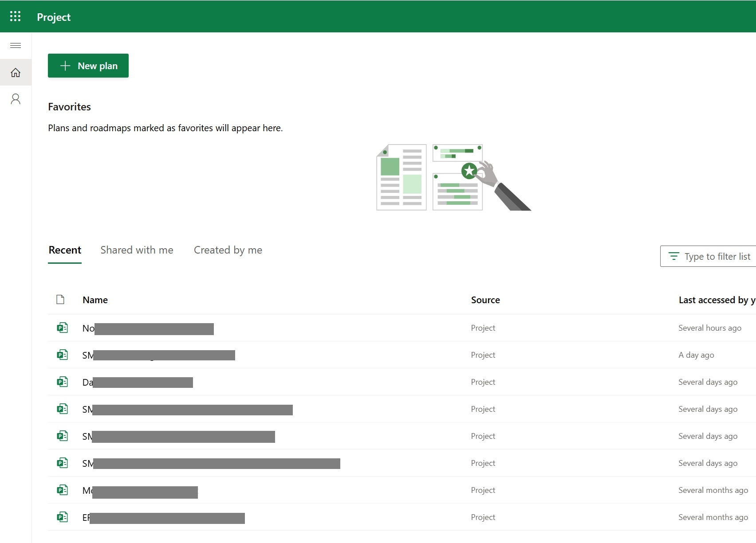Click project icon of 'A day ago' row

(63, 355)
